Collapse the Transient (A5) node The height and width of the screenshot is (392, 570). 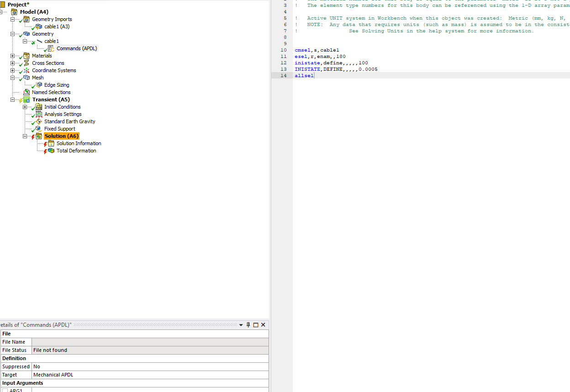pyautogui.click(x=13, y=99)
